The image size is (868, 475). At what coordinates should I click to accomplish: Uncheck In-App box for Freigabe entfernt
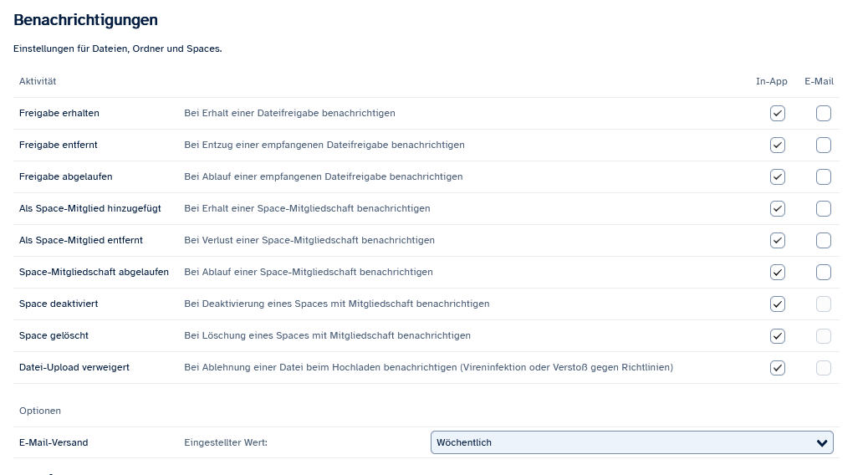tap(778, 146)
